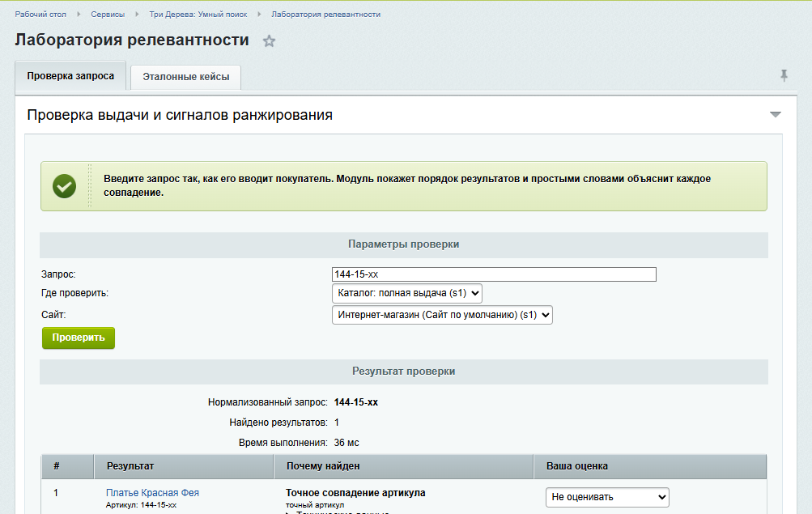Viewport: 812px width, 514px height.
Task: Click the green Проверить button
Action: click(79, 338)
